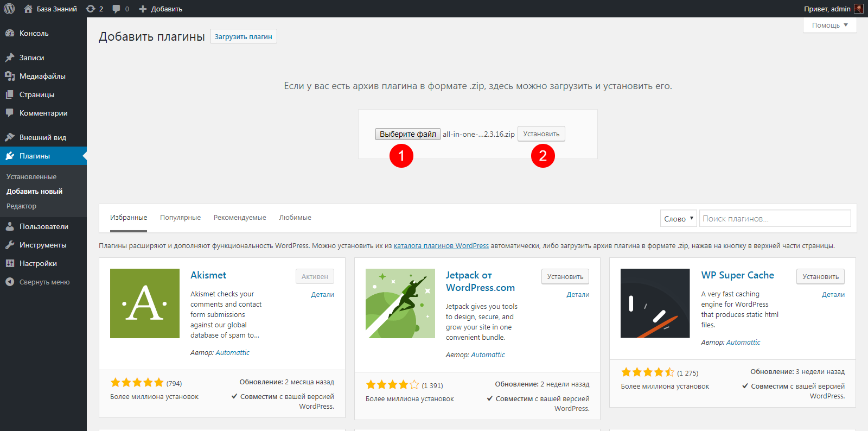Open the Детали link for Akismet
This screenshot has height=431, width=868.
pos(322,295)
